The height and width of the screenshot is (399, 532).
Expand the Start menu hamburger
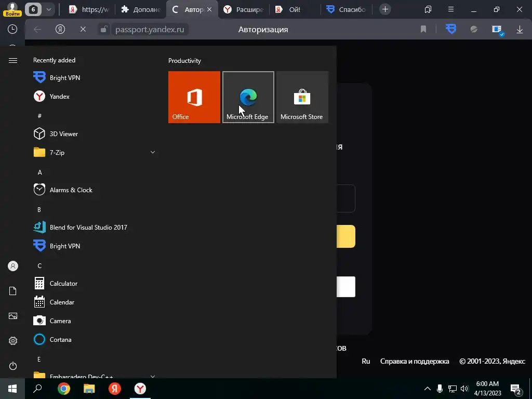13,60
